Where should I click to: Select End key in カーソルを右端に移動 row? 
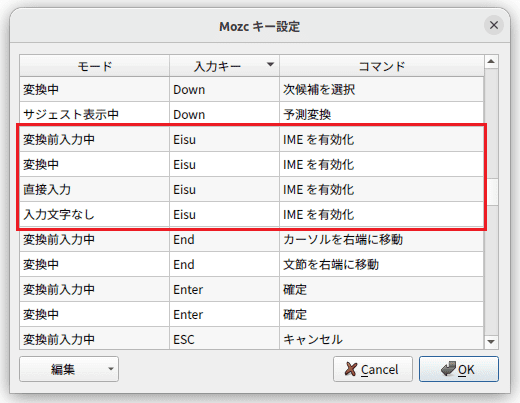tap(224, 239)
